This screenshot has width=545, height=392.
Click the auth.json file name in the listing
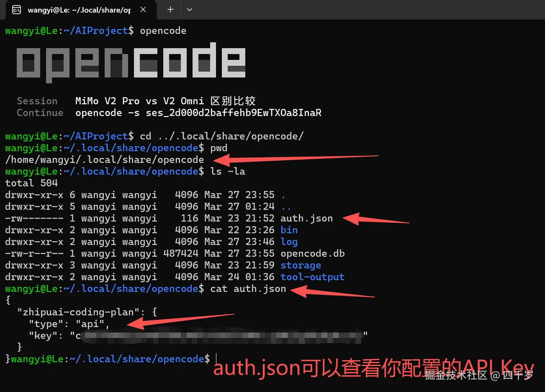306,218
